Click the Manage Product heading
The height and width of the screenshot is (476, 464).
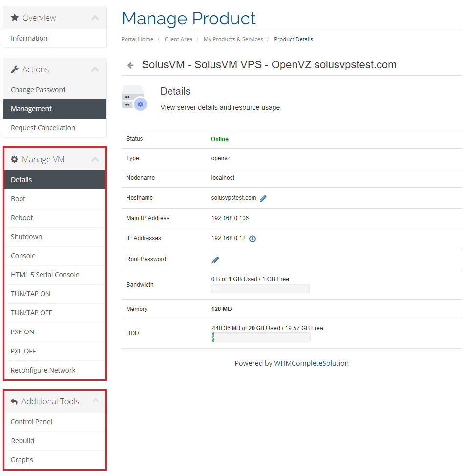point(189,19)
